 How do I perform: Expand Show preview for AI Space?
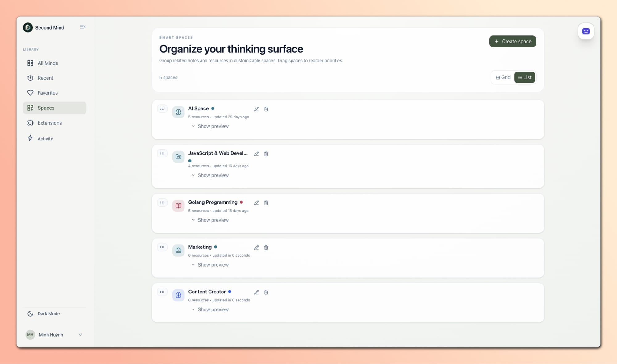tap(210, 126)
